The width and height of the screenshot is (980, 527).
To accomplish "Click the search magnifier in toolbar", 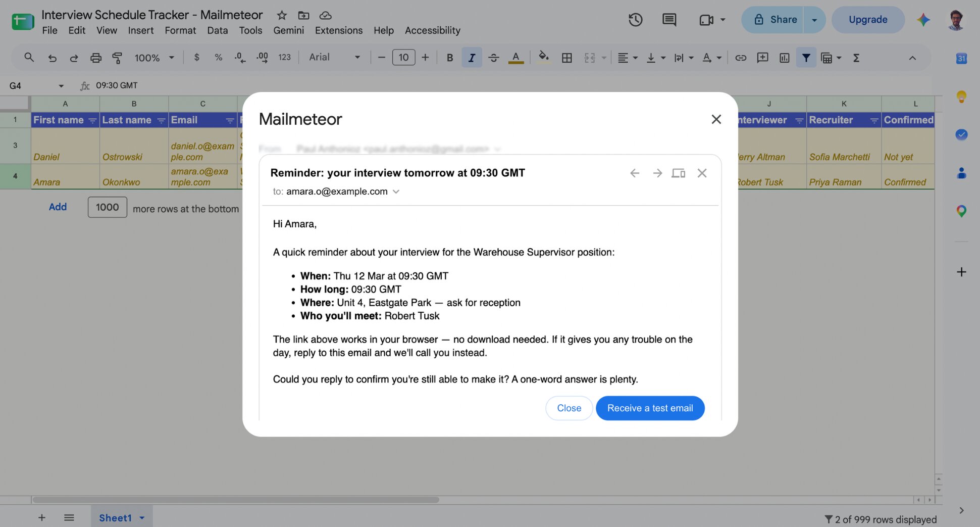I will click(29, 58).
